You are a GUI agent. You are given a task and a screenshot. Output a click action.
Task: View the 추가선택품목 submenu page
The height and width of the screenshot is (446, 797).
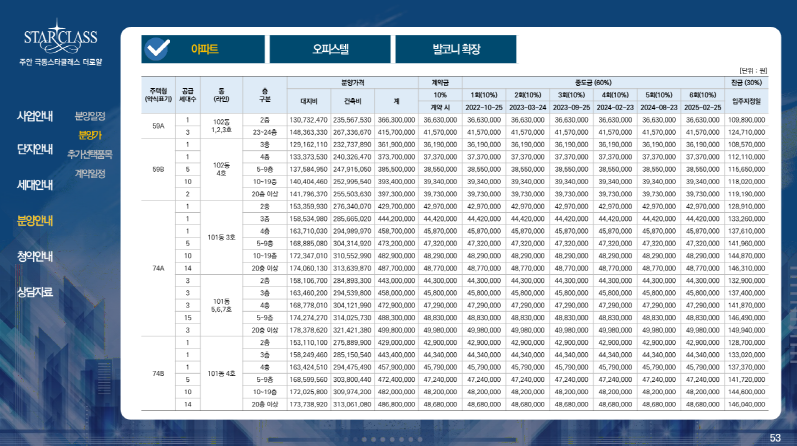coord(90,154)
